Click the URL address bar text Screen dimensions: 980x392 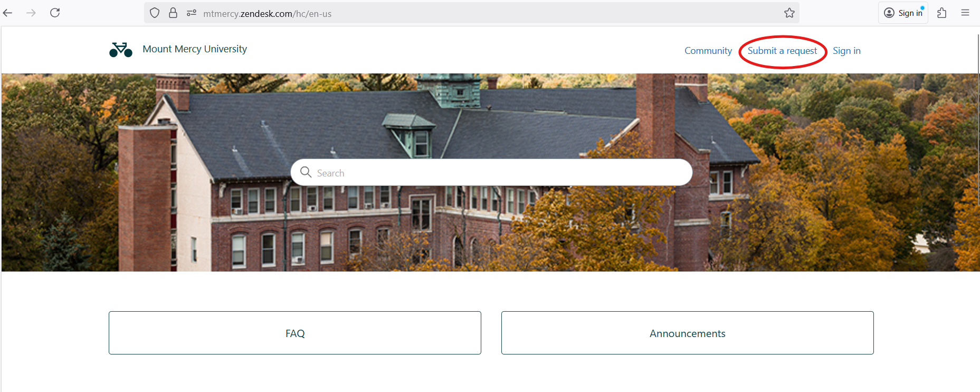(268, 14)
